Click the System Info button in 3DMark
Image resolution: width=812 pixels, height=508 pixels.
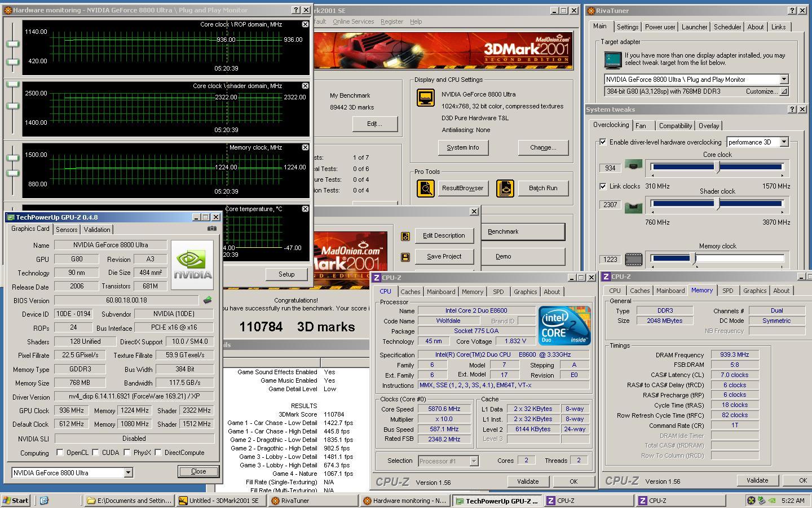click(463, 148)
